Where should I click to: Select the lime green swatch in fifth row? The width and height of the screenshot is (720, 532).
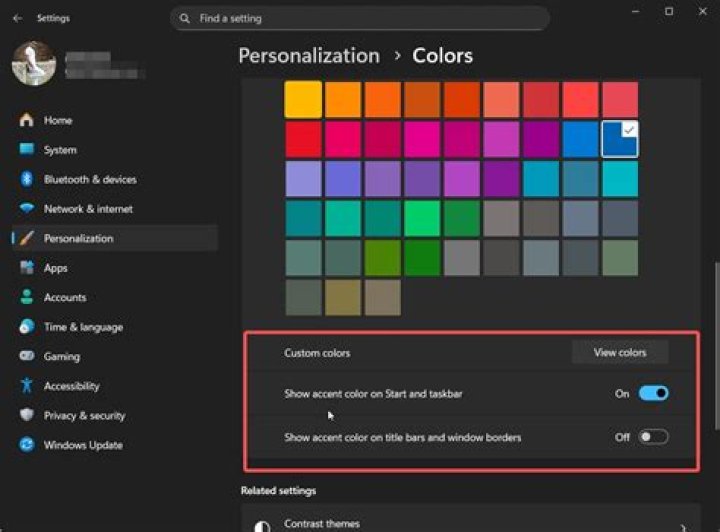coord(382,258)
